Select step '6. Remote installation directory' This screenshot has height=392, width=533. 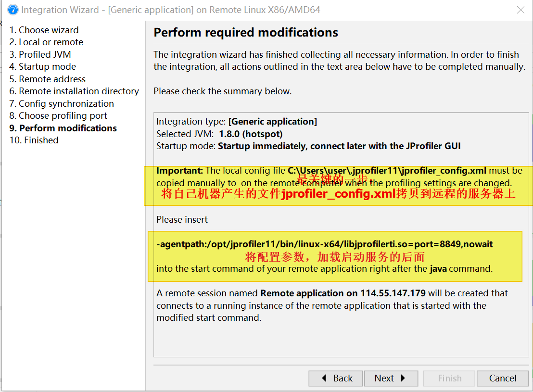(x=75, y=91)
